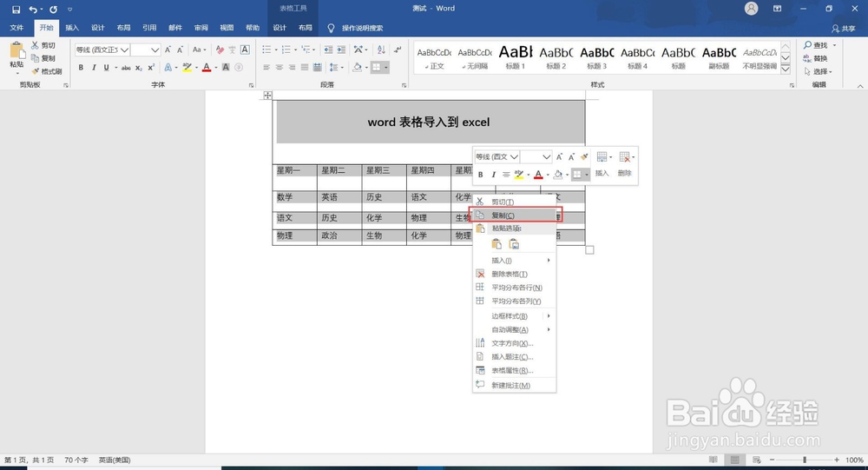Viewport: 868px width, 470px height.
Task: Apply the Normal (正文) style
Action: pos(434,57)
